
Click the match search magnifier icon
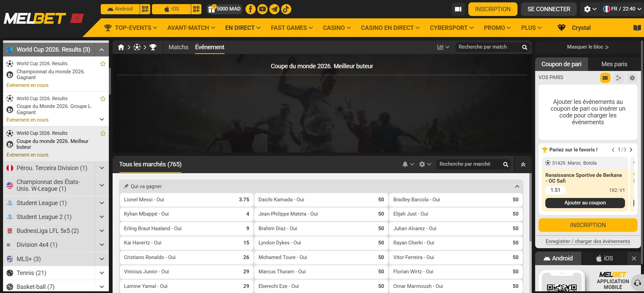(525, 47)
